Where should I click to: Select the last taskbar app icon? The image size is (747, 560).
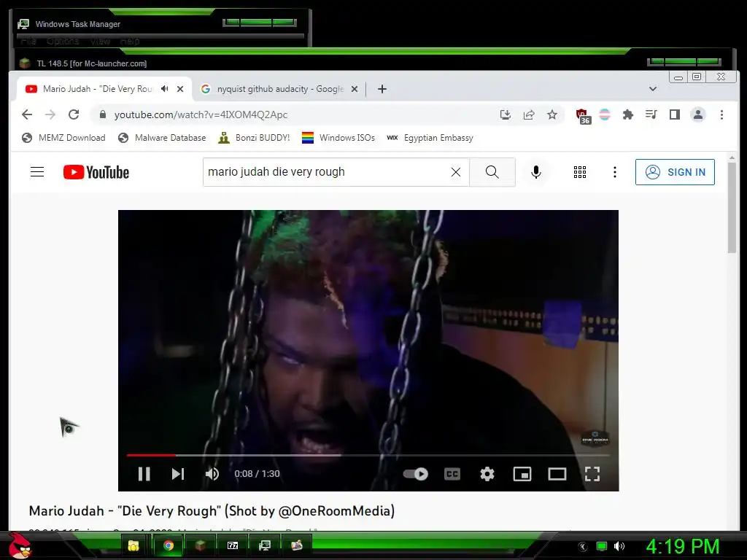[x=297, y=545]
